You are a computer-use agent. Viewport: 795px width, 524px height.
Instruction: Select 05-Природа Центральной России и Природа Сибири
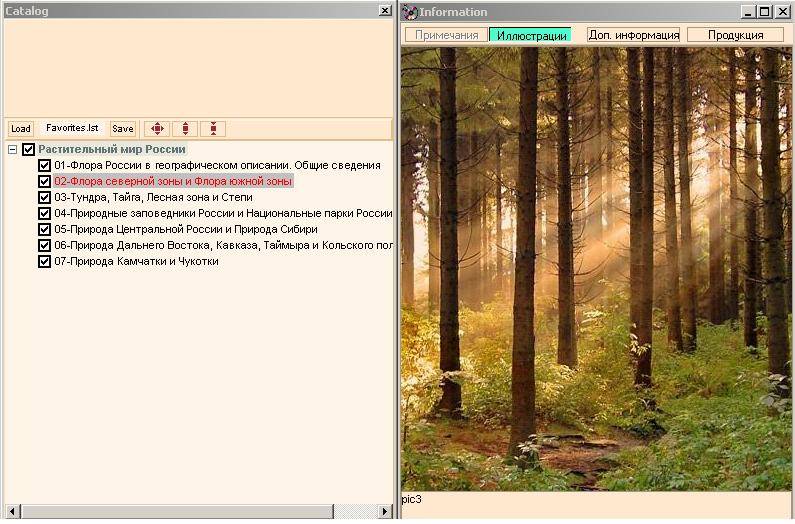[x=186, y=229]
